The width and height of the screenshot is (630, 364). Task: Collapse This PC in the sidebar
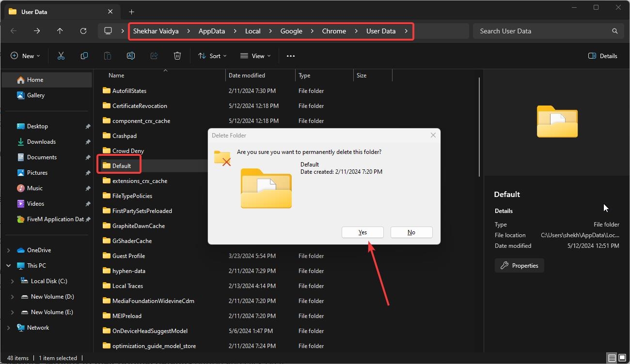pos(8,265)
